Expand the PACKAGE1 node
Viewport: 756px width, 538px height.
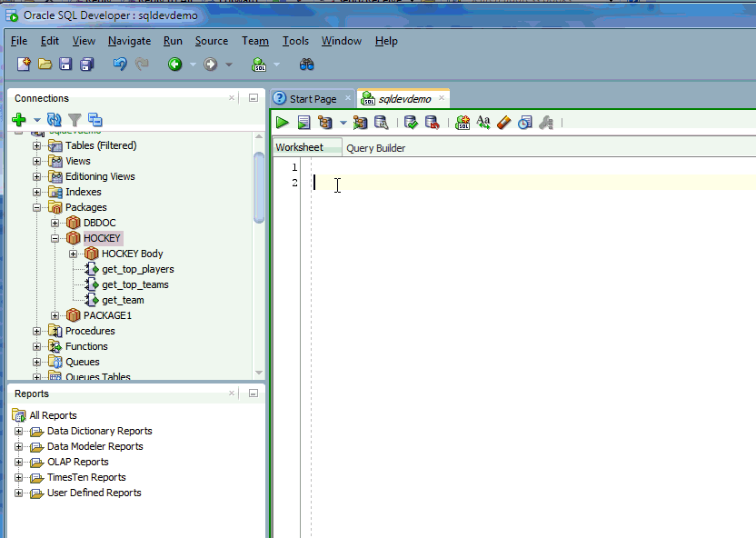pos(55,315)
